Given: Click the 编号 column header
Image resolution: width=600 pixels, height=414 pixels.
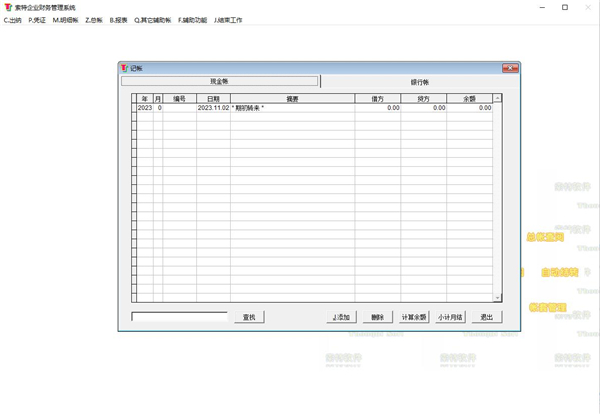Looking at the screenshot, I should [179, 99].
